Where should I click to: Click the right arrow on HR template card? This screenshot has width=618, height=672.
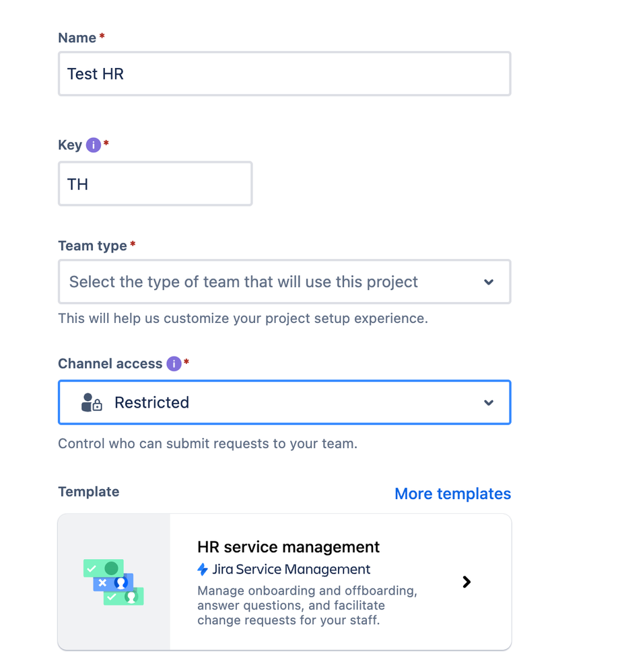coord(467,582)
